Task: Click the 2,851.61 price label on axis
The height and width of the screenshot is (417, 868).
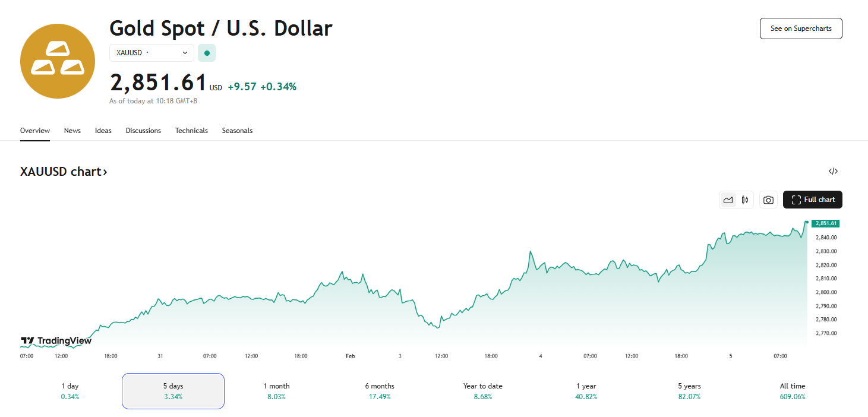Action: point(825,223)
